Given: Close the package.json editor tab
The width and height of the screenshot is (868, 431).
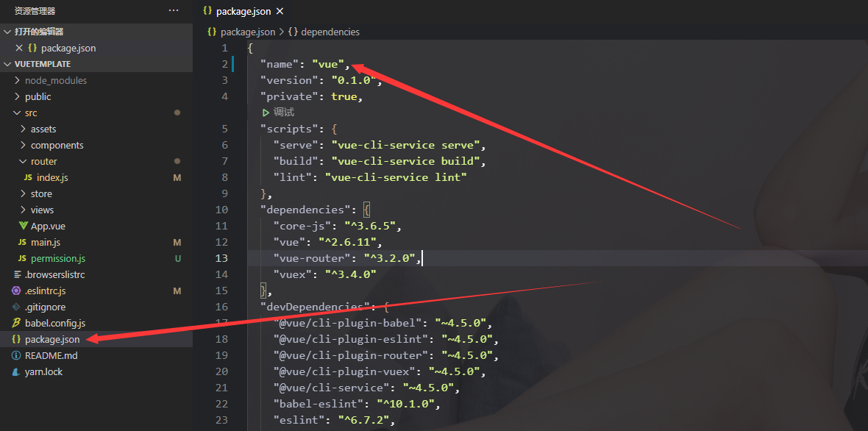Looking at the screenshot, I should point(280,11).
